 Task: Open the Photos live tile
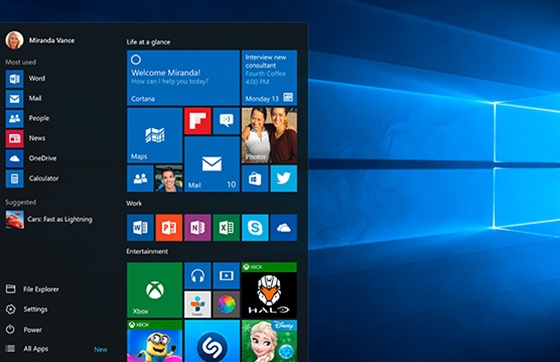point(269,136)
